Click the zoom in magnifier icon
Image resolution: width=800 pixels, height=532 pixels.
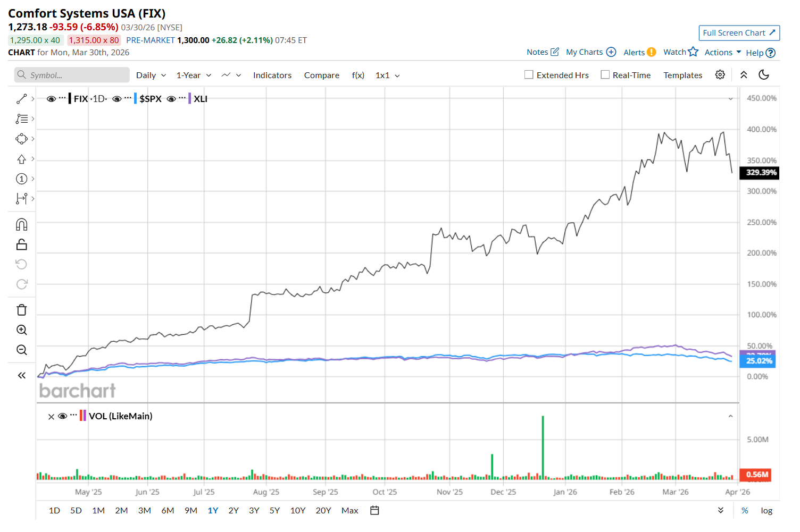pos(22,330)
